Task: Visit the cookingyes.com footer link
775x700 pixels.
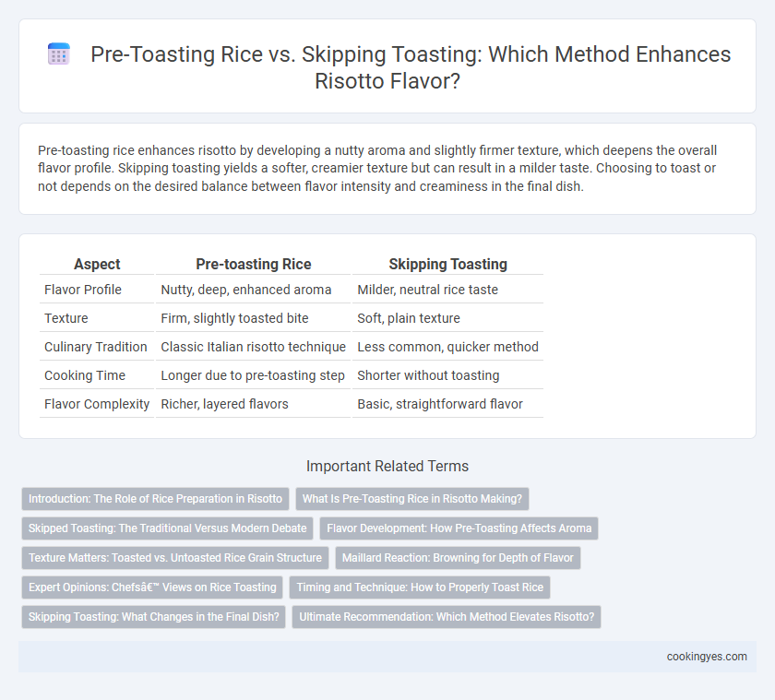Action: 707,657
